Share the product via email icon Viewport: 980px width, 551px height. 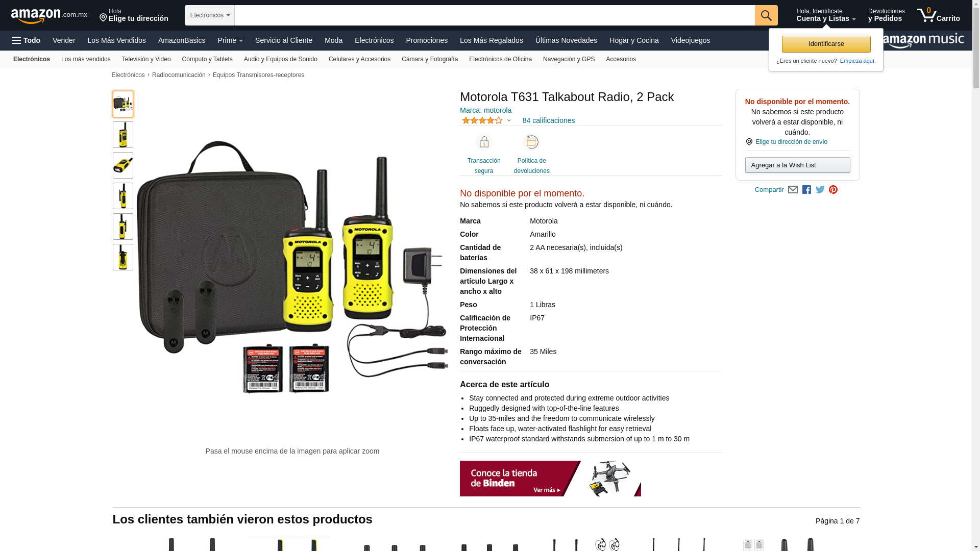[x=793, y=190]
